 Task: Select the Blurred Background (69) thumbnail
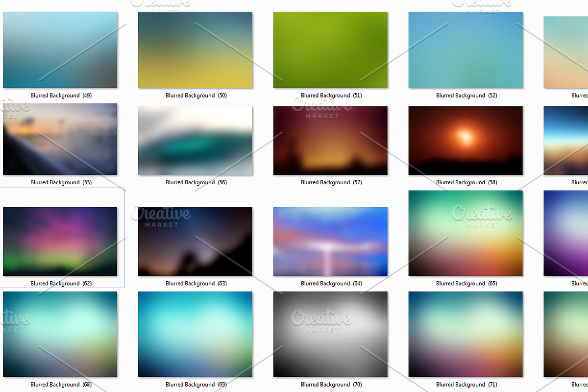196,334
